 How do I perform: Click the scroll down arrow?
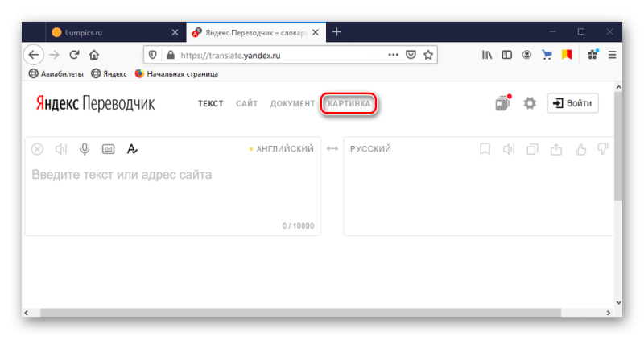click(x=618, y=302)
